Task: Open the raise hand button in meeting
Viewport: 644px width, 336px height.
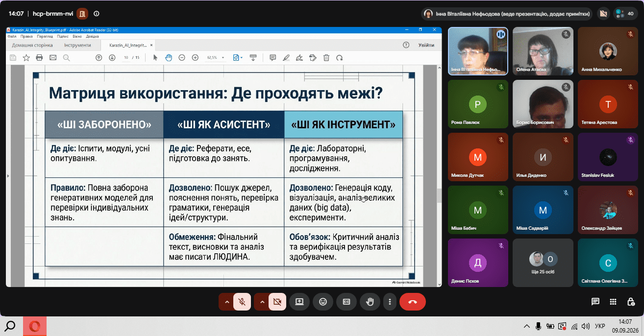Action: point(370,302)
